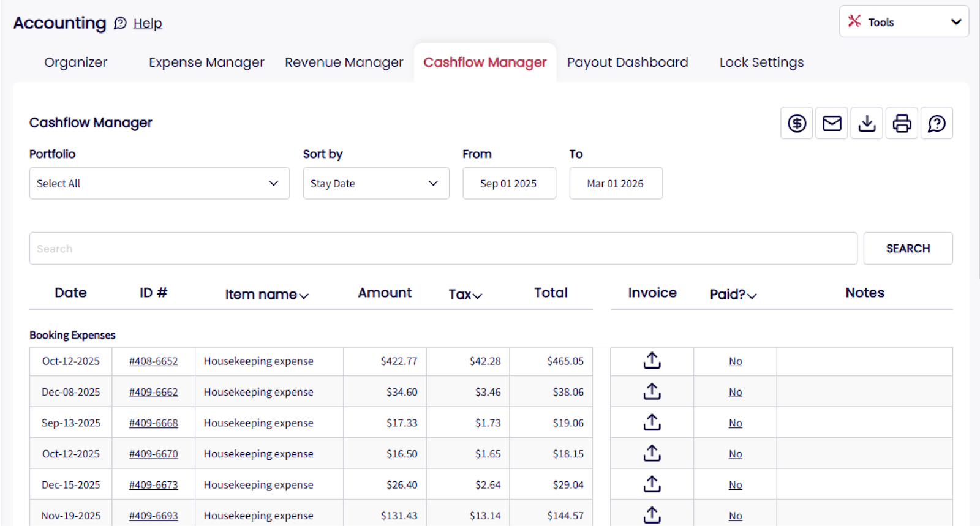The image size is (980, 526).
Task: Switch to the Organizer tab
Action: tap(75, 62)
